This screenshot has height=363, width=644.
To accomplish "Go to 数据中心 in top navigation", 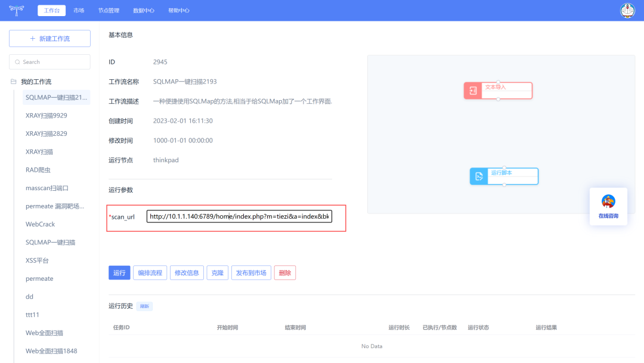I will (x=144, y=11).
